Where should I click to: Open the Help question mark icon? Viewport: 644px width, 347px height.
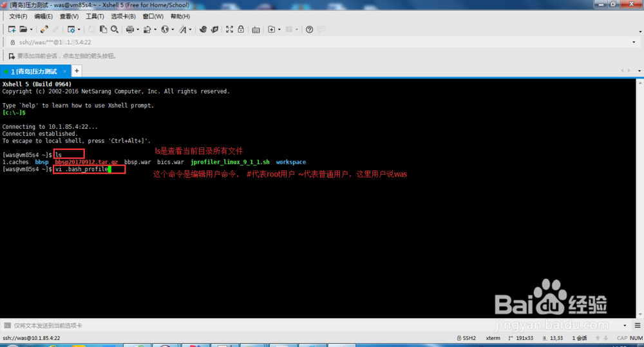click(309, 29)
